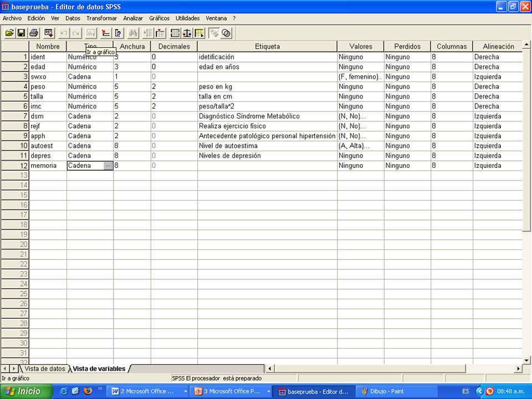Click the Undo arrow icon

63,33
